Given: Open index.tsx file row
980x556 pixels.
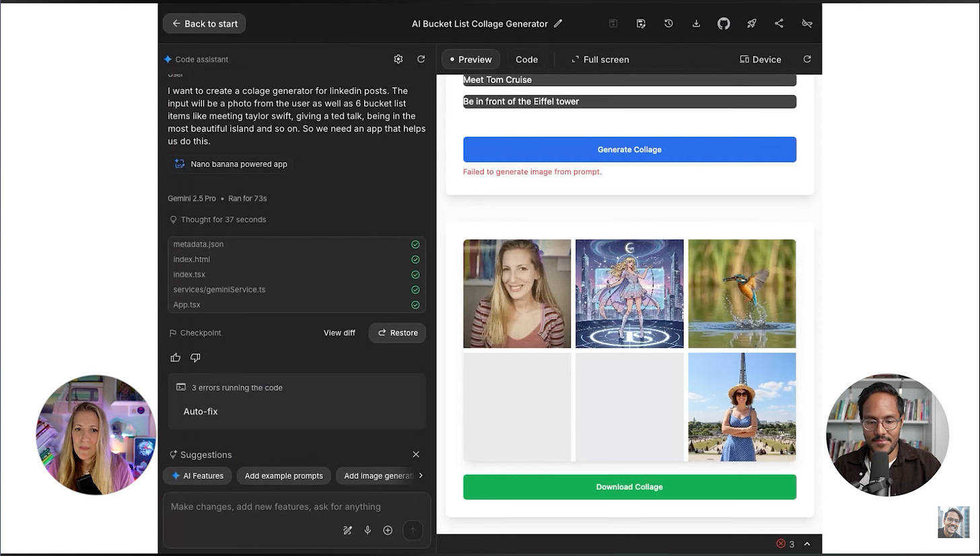Looking at the screenshot, I should [x=296, y=275].
